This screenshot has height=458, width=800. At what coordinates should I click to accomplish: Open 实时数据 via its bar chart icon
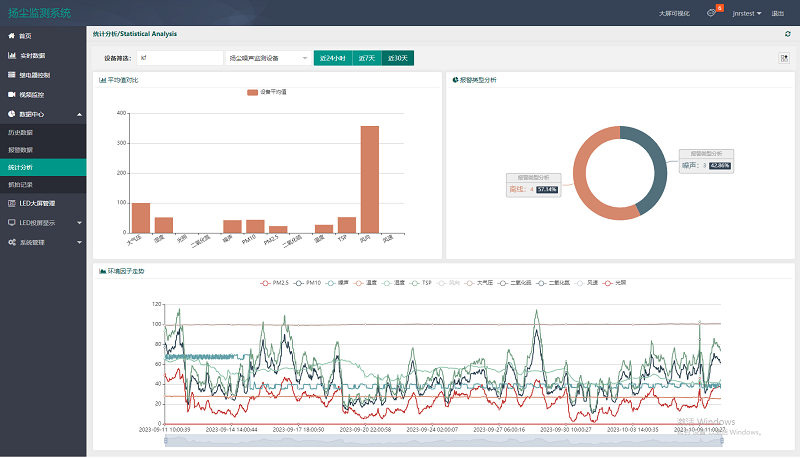click(11, 55)
